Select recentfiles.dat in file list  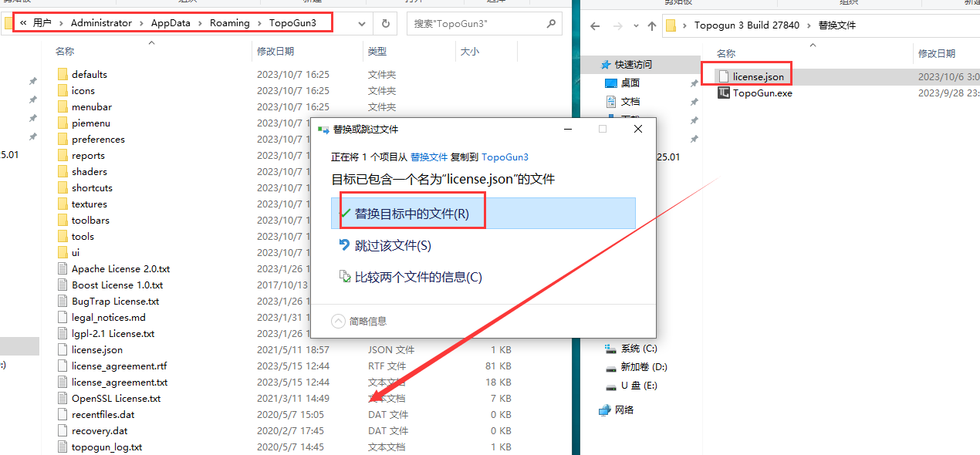click(103, 414)
